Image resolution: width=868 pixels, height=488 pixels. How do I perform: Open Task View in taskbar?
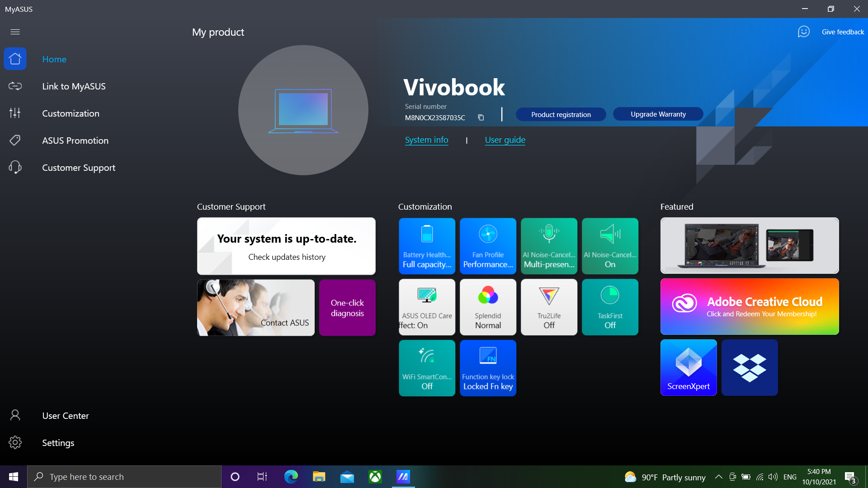[x=262, y=477]
